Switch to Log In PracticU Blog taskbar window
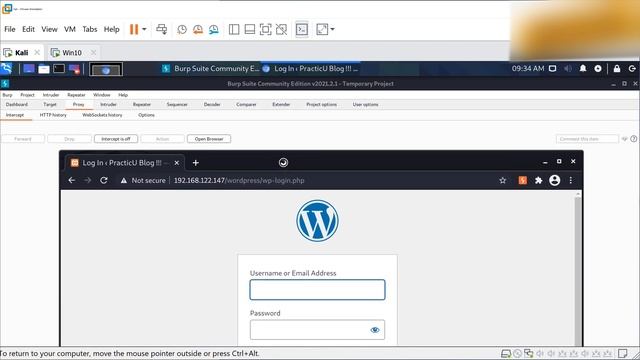The width and height of the screenshot is (640, 360). point(311,69)
